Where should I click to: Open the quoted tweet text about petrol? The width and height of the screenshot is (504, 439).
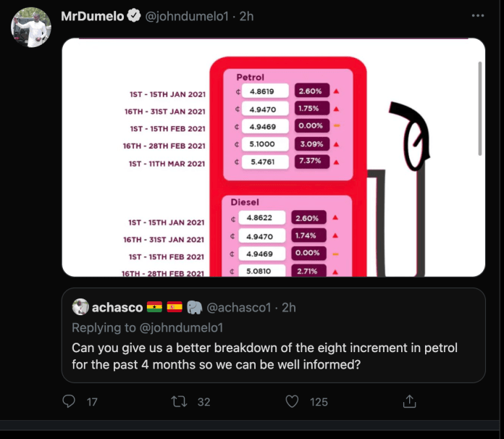(x=264, y=356)
